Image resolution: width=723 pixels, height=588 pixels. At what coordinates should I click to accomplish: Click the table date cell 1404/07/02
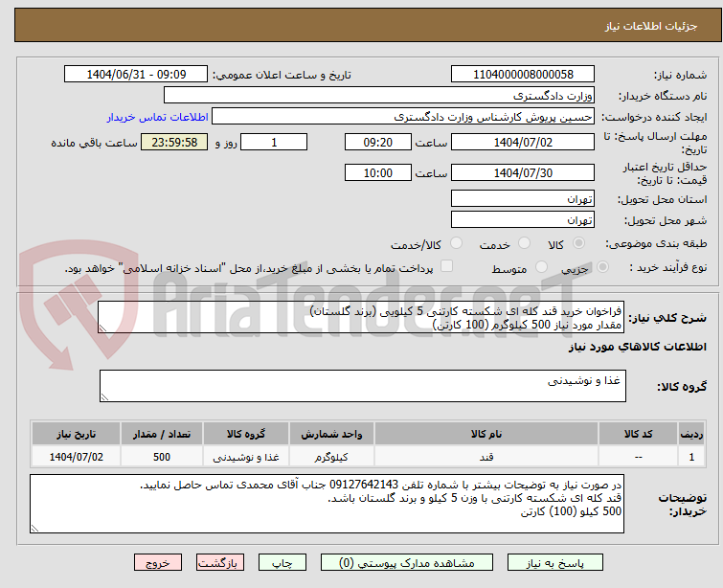[x=77, y=457]
